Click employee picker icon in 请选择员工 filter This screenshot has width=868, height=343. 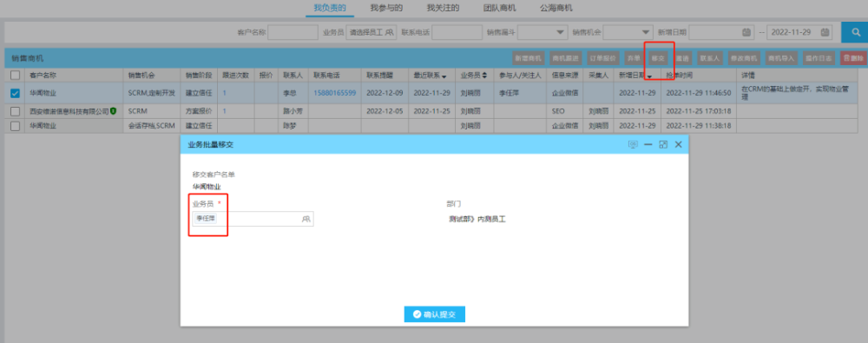[x=390, y=32]
